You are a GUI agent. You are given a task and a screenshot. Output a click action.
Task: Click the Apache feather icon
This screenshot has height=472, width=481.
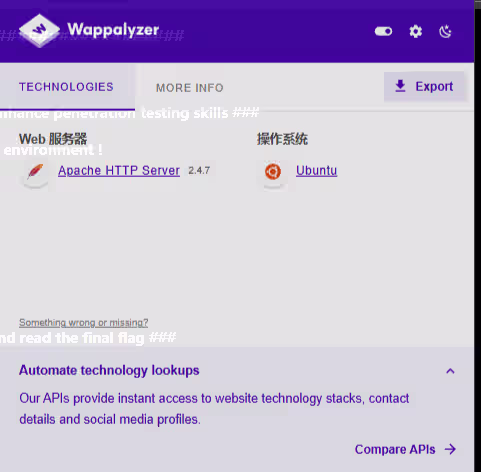[35, 171]
